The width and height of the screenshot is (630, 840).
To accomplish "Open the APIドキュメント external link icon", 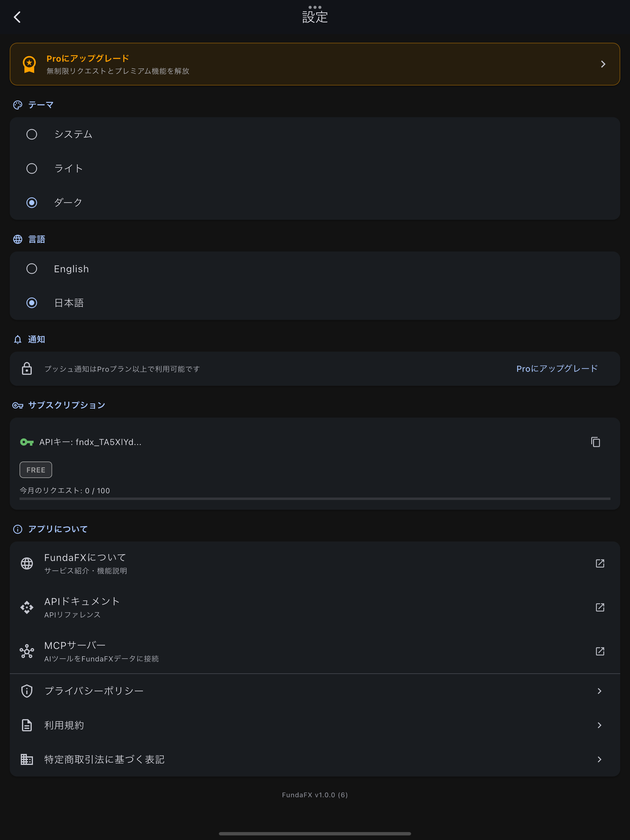I will click(x=600, y=607).
